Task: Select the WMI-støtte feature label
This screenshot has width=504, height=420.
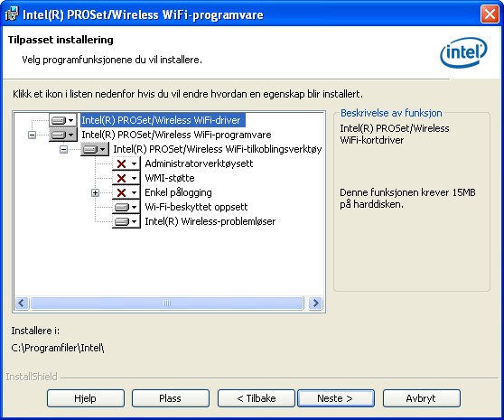Action: click(x=170, y=178)
